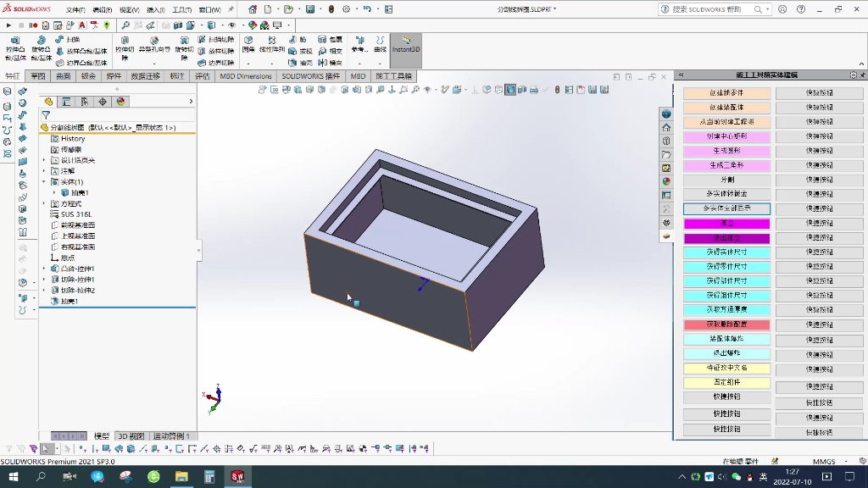This screenshot has height=488, width=868.
Task: Select the 拉伸凸台/基体 (Extruded Boss) tool
Action: tap(15, 49)
